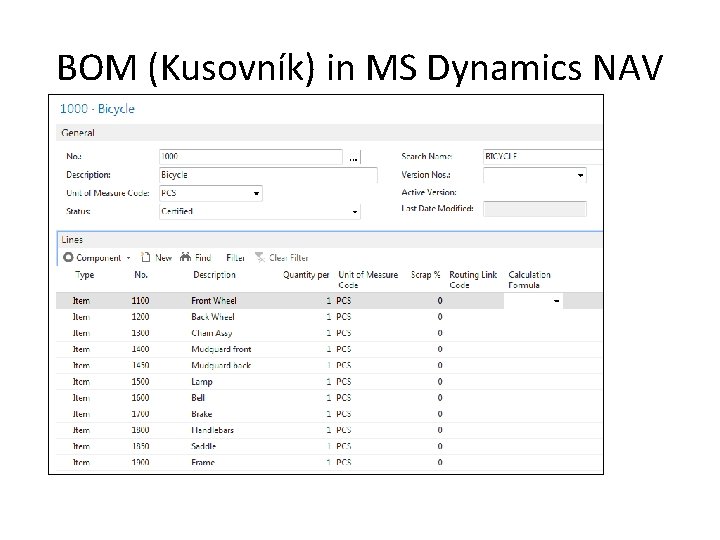Open the Version Nos. dropdown

[580, 175]
